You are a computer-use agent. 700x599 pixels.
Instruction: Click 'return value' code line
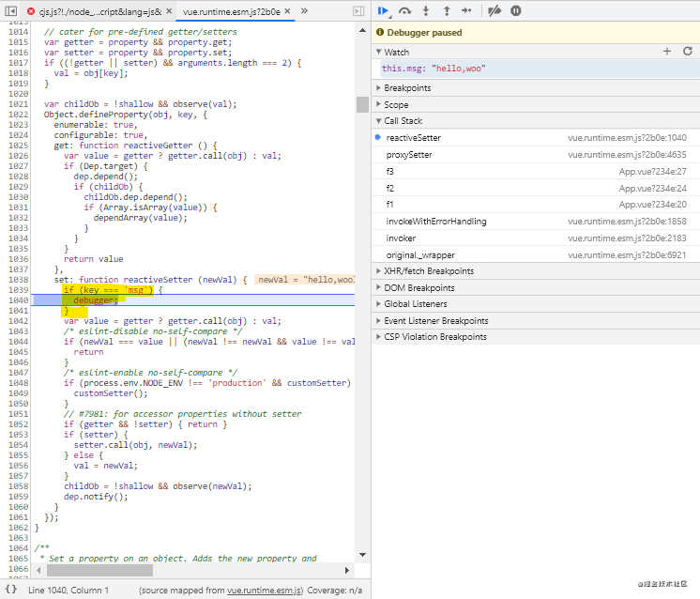click(93, 259)
